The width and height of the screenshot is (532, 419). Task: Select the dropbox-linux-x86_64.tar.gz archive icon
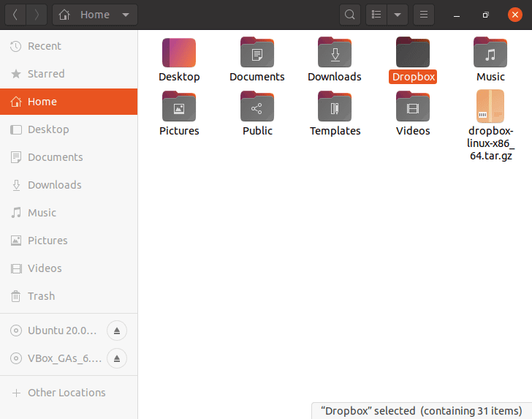490,106
